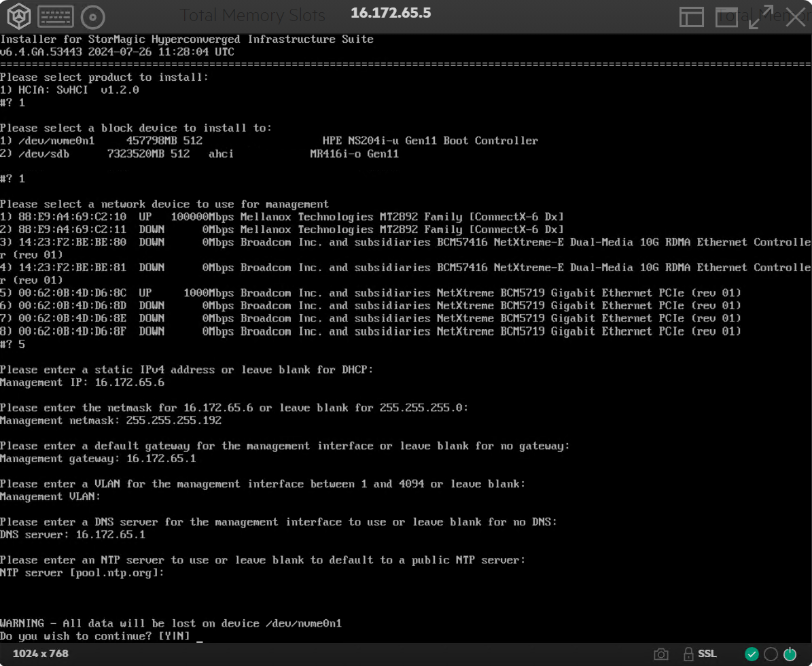The width and height of the screenshot is (812, 666).
Task: Expand console to full screen arrows icon
Action: pyautogui.click(x=761, y=17)
